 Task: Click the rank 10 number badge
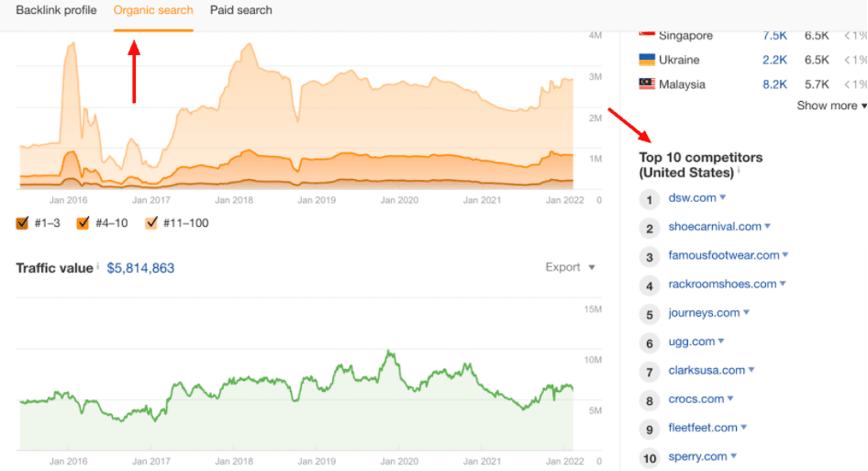pyautogui.click(x=650, y=458)
